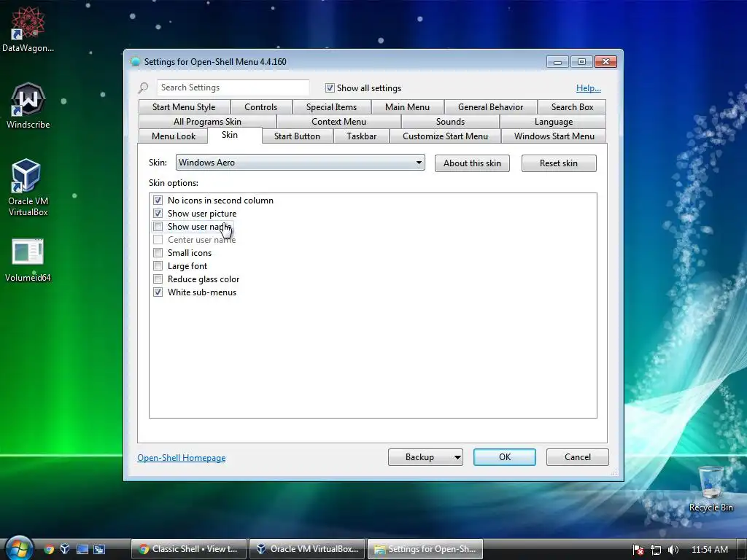
Task: Enable Small icons option
Action: pos(158,253)
